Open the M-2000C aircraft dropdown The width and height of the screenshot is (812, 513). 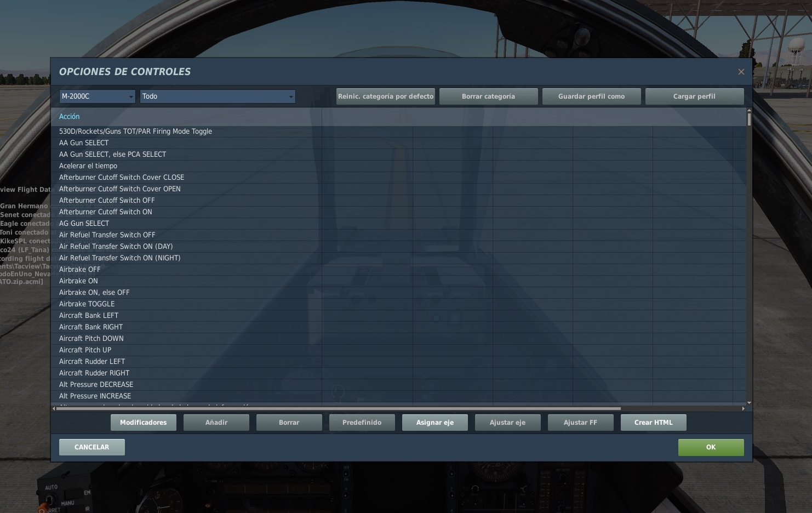98,96
